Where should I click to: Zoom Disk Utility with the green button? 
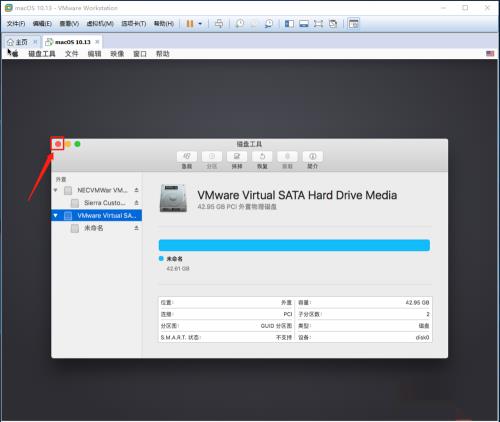[77, 144]
